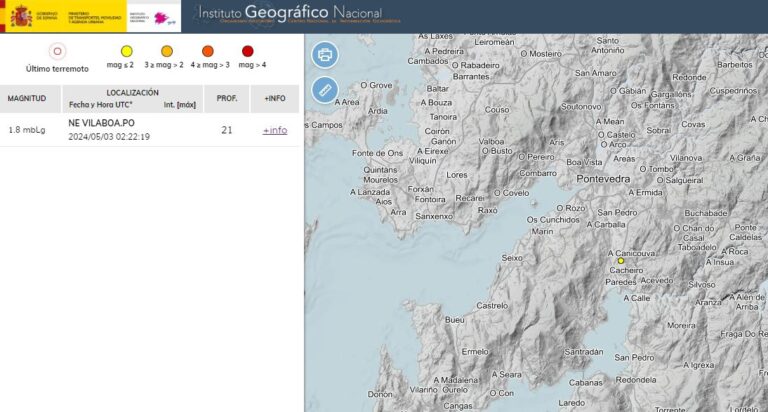Activate the ruler measure tool
Viewport: 768px width, 412px height.
(325, 90)
